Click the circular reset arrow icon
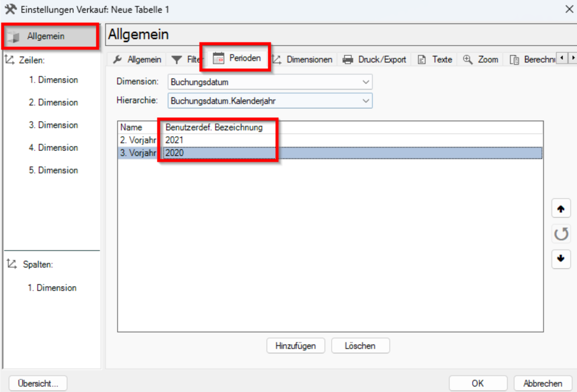 [561, 234]
